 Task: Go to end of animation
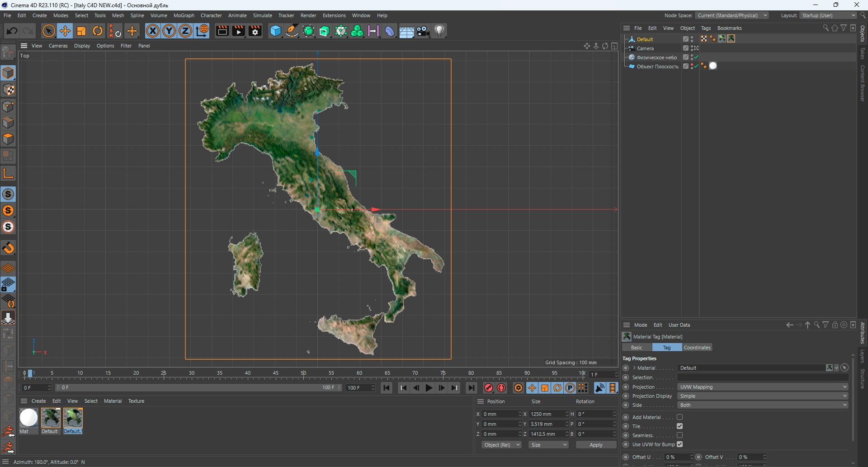tap(471, 388)
